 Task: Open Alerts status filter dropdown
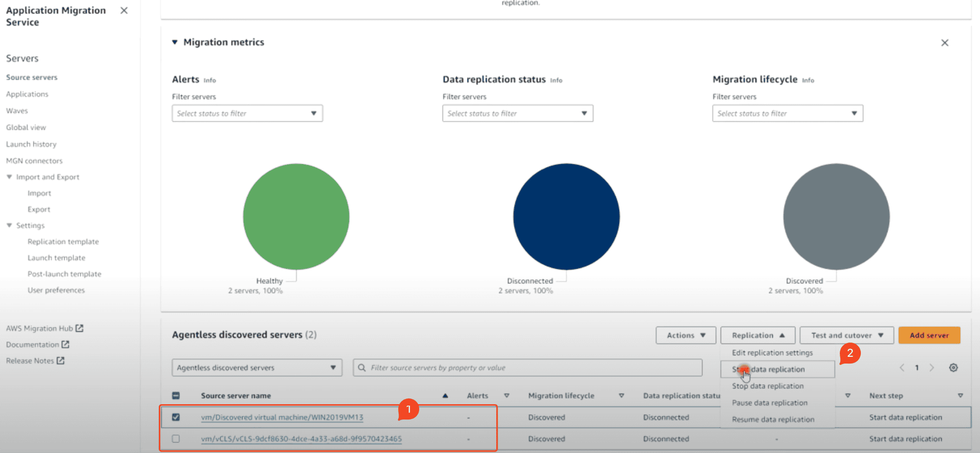247,113
